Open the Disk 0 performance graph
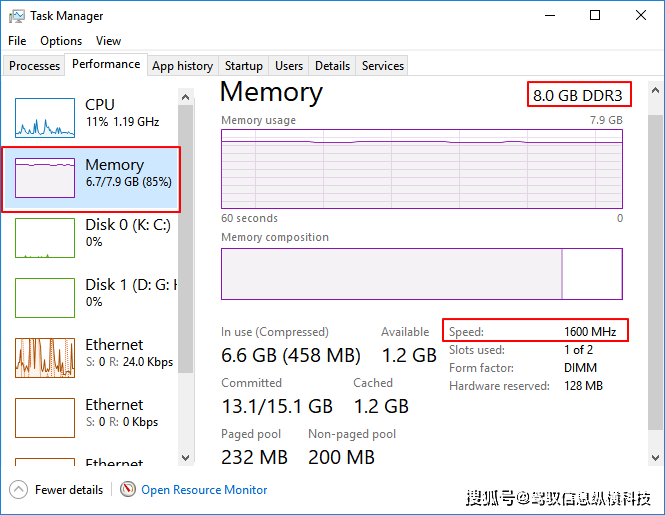The width and height of the screenshot is (665, 515). 45,237
